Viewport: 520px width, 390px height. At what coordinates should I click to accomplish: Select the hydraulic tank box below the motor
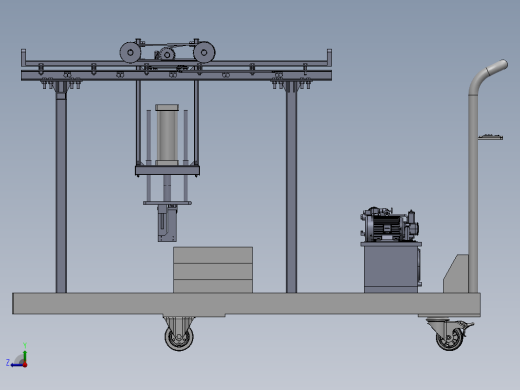(x=391, y=268)
